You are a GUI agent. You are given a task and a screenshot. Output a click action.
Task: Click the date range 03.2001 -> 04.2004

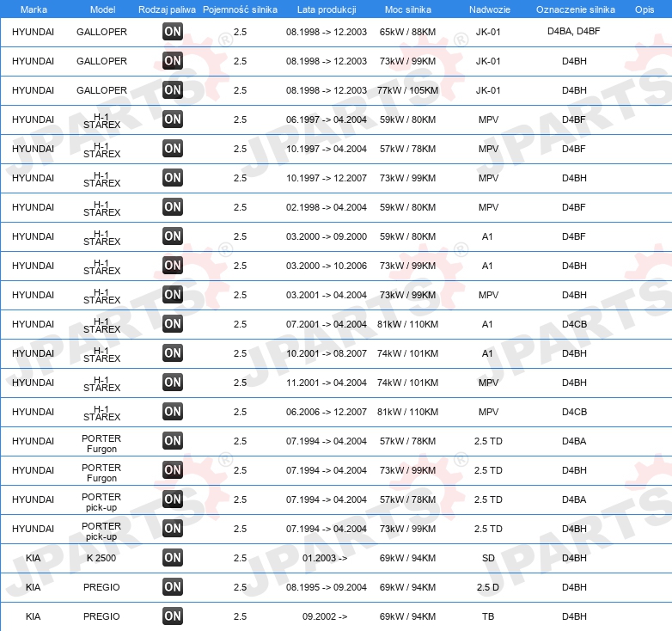[327, 295]
